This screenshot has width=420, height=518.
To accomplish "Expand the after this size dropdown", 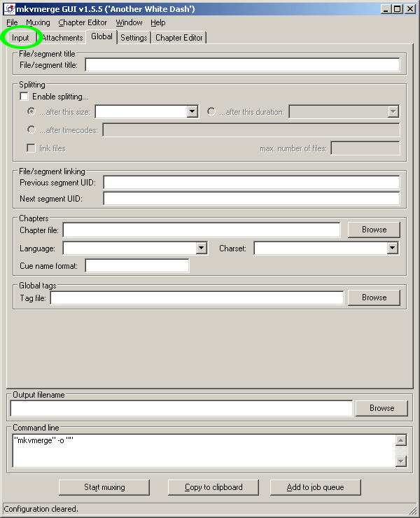I will pyautogui.click(x=192, y=112).
